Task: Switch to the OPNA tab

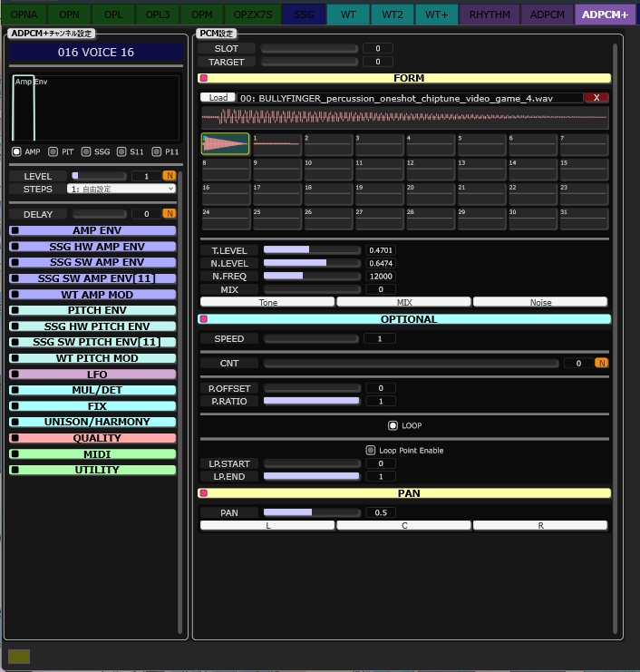Action: [24, 15]
